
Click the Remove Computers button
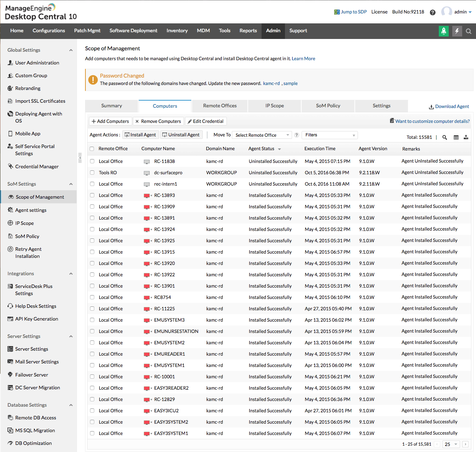[x=158, y=121]
